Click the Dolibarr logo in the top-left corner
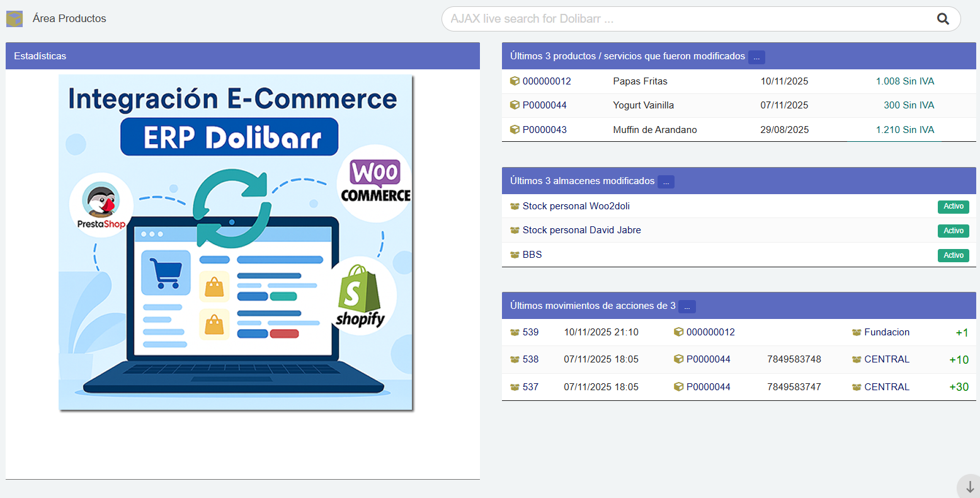Image resolution: width=980 pixels, height=498 pixels. click(x=14, y=18)
